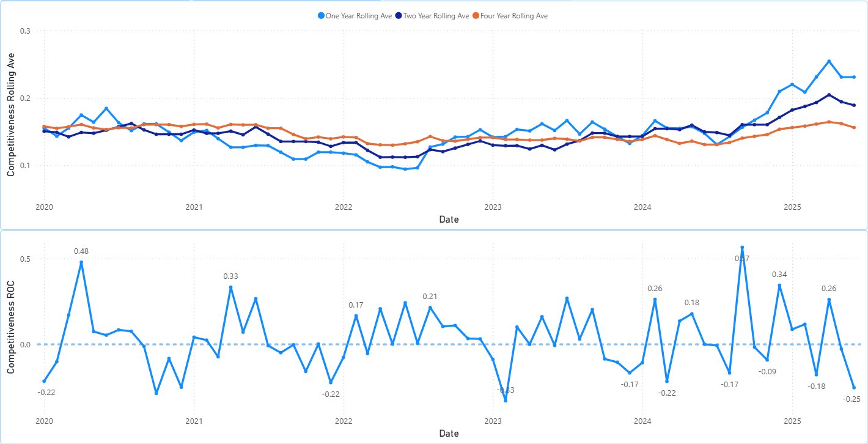Click the One Year Rolling Ave legend marker
This screenshot has width=868, height=444.
(x=322, y=16)
